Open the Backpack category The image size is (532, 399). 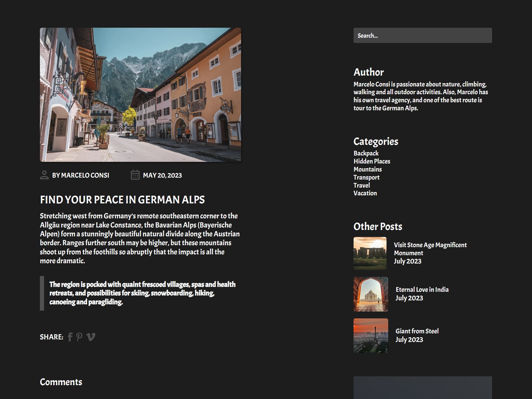point(366,153)
